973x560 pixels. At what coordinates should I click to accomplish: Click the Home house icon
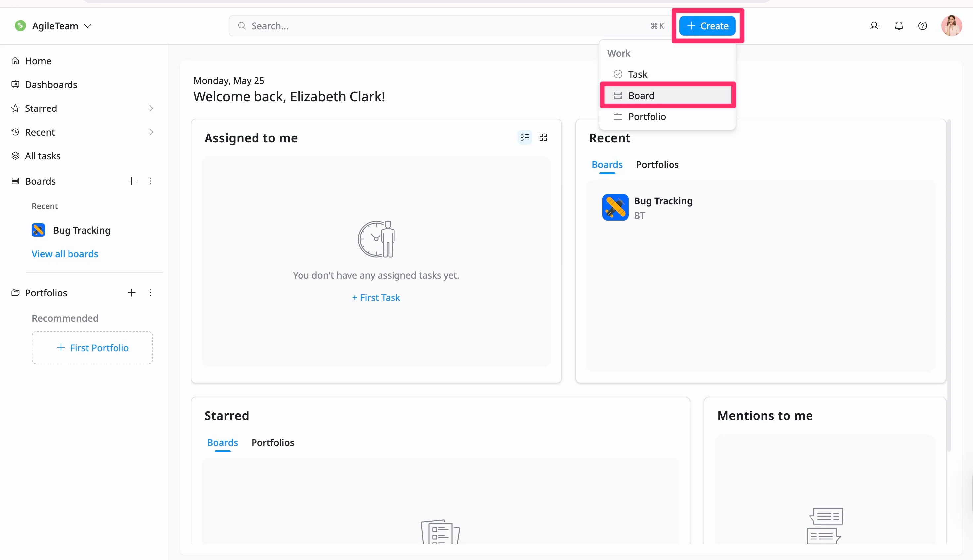click(15, 61)
